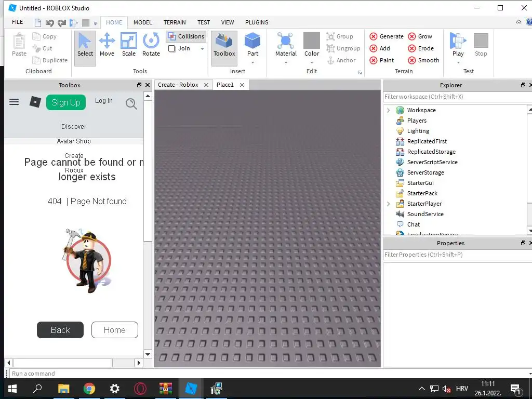
Task: Open the Discover link
Action: [74, 127]
